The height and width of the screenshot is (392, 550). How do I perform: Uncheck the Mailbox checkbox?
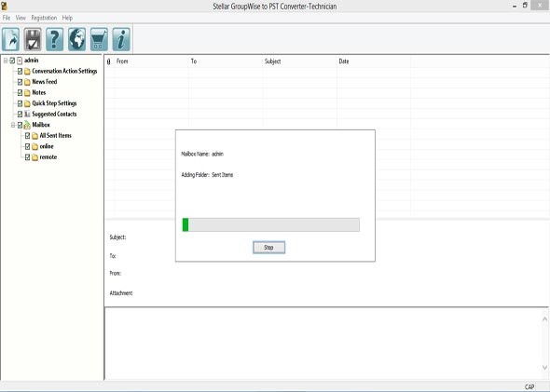tap(20, 125)
